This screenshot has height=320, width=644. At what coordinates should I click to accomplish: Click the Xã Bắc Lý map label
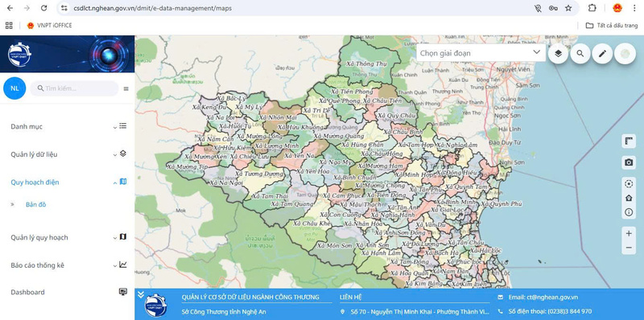coord(231,99)
